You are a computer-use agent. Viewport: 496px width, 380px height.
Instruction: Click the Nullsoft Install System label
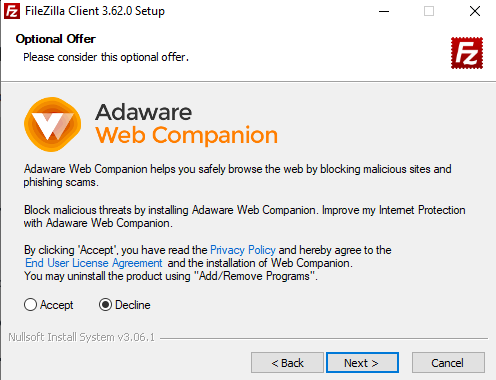tap(82, 337)
